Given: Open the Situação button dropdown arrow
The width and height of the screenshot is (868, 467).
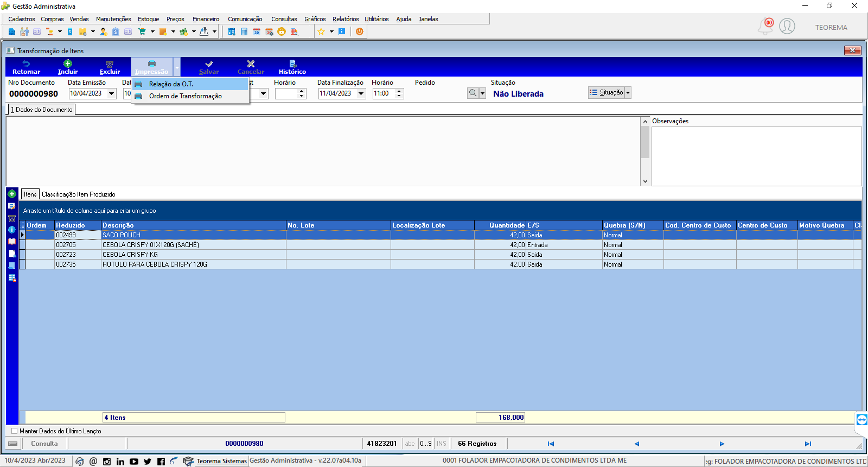Looking at the screenshot, I should pyautogui.click(x=628, y=93).
